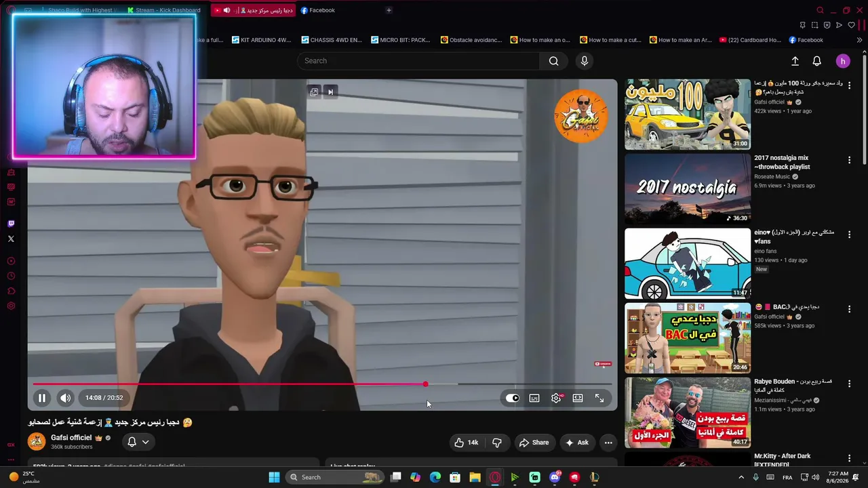Share this video

coord(533,443)
